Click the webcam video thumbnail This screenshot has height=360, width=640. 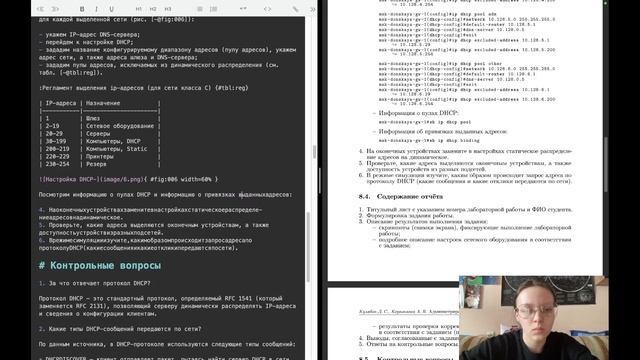533,318
